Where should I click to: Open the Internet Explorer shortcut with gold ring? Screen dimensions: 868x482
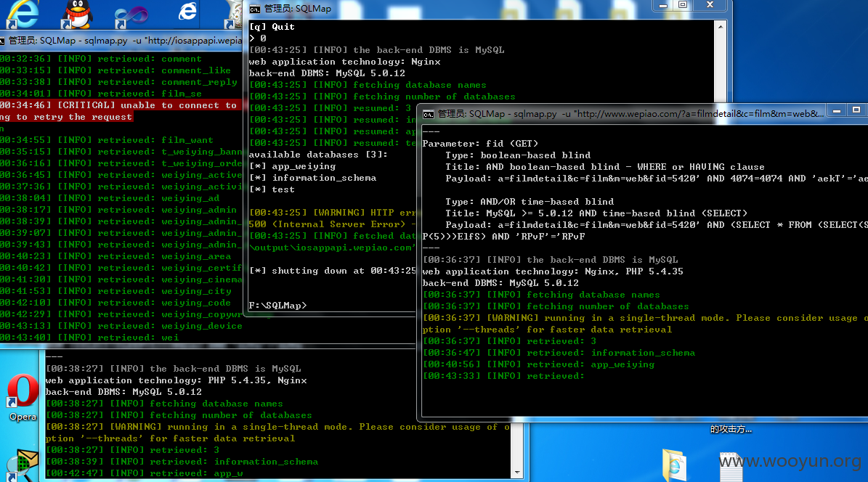pos(22,14)
